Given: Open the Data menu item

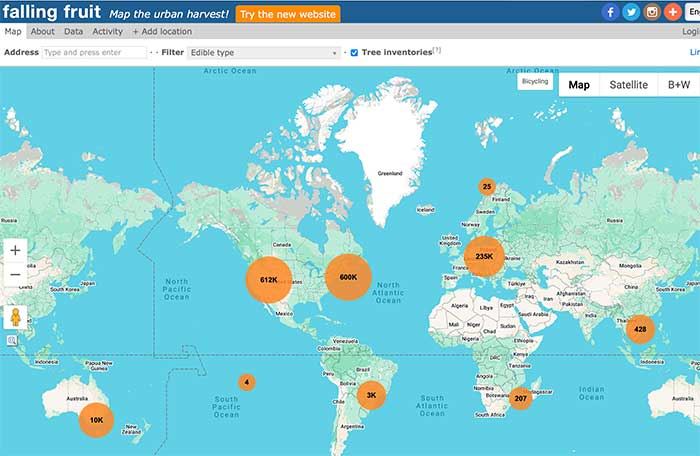Looking at the screenshot, I should (73, 31).
